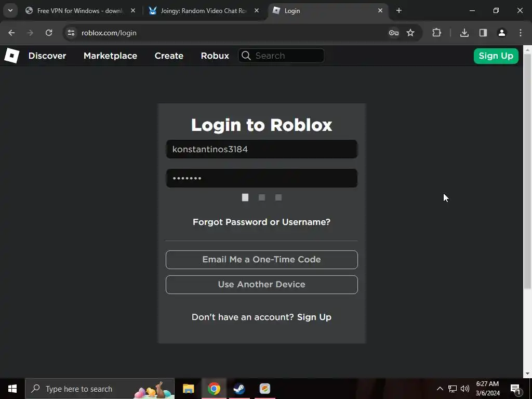
Task: Switch to Joingy Random Video Chat tab
Action: [x=204, y=11]
